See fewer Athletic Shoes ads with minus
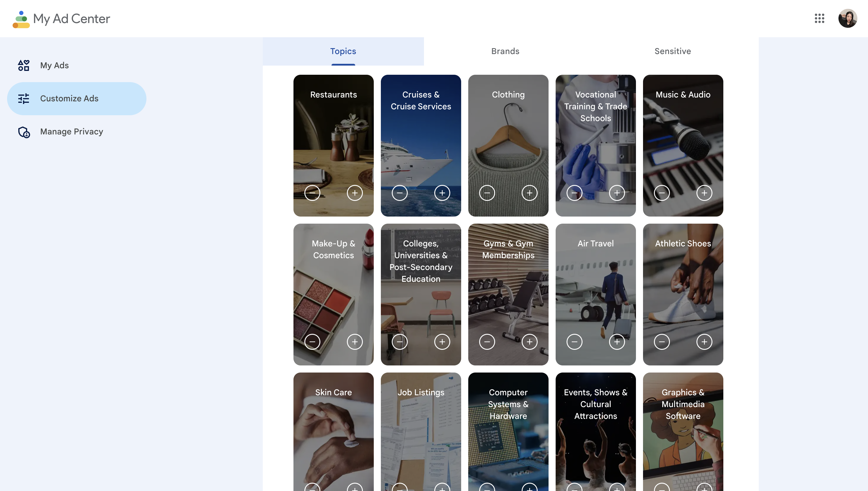 (662, 342)
